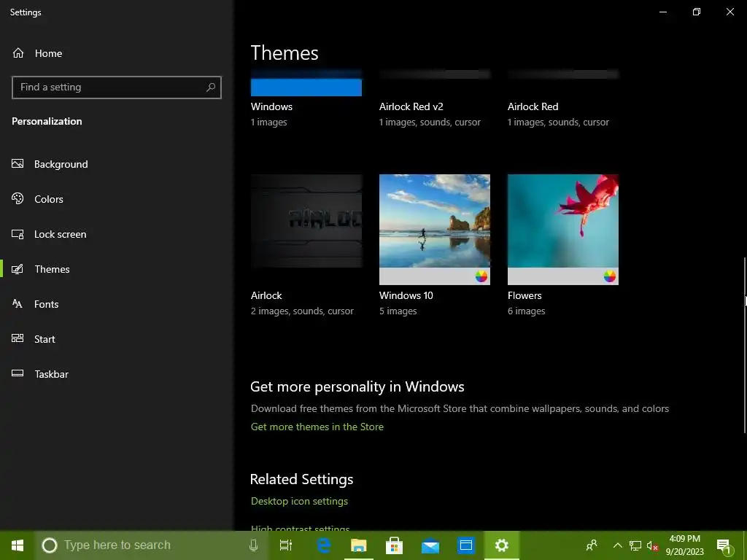This screenshot has width=747, height=560.
Task: Show hidden system tray icons
Action: [x=617, y=545]
